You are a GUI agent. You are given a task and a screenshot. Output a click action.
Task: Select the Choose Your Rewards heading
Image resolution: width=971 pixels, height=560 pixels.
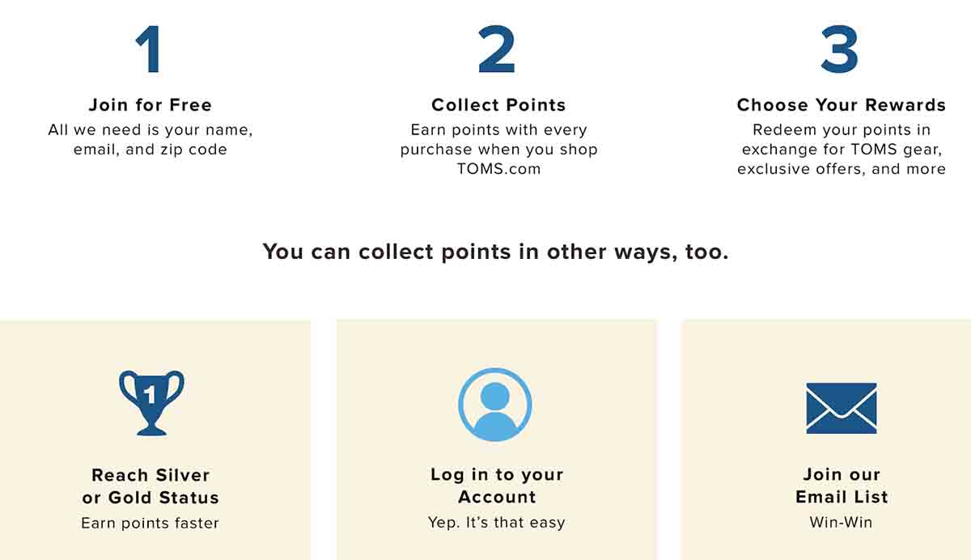point(842,105)
